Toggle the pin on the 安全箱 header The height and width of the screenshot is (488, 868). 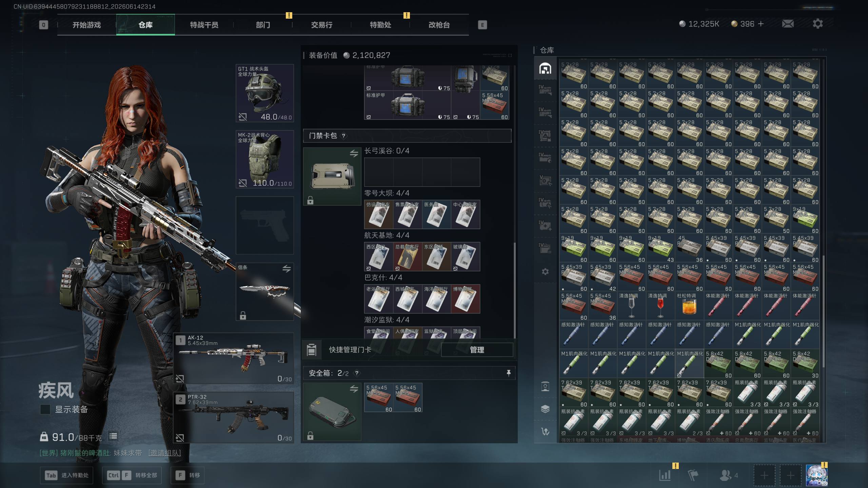tap(509, 373)
